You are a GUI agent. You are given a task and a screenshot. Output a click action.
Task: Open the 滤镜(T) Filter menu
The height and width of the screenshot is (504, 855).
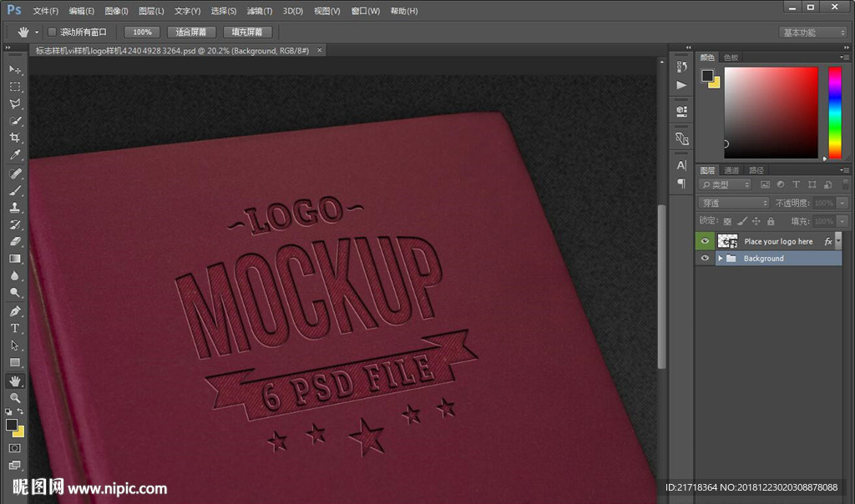260,11
